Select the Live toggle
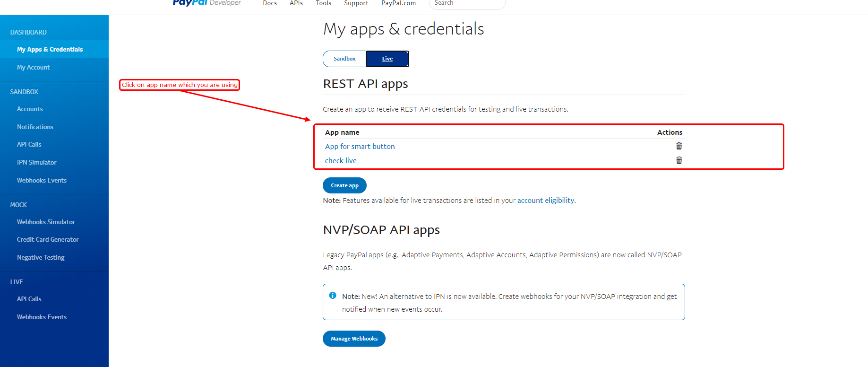This screenshot has height=367, width=868. pos(387,59)
